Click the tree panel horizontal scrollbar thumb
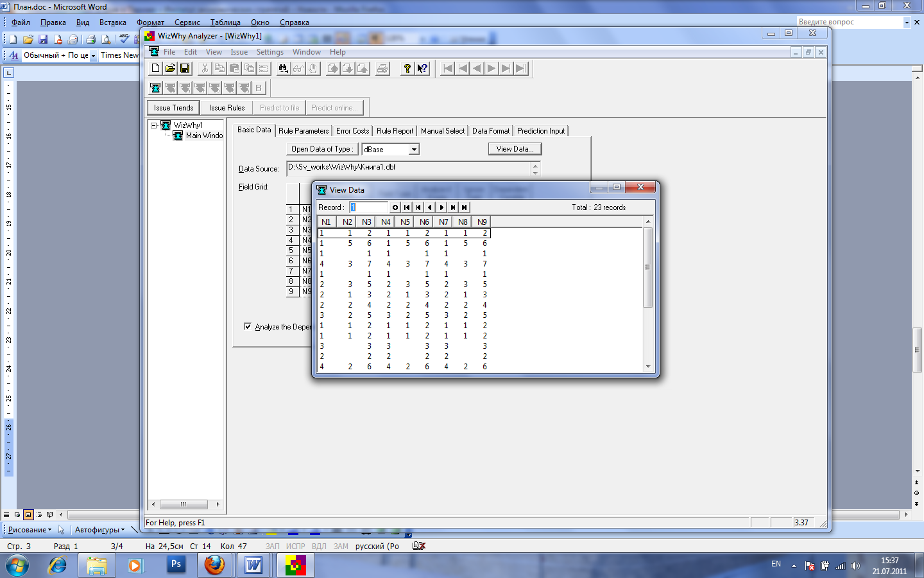Image resolution: width=924 pixels, height=578 pixels. point(184,504)
